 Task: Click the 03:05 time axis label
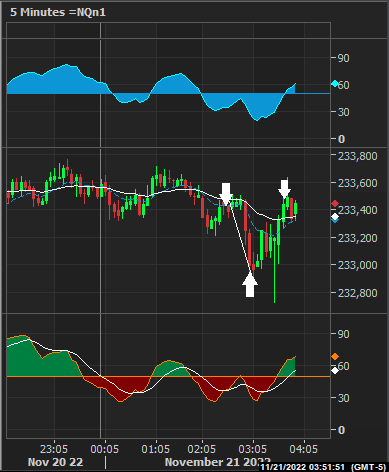coord(253,449)
